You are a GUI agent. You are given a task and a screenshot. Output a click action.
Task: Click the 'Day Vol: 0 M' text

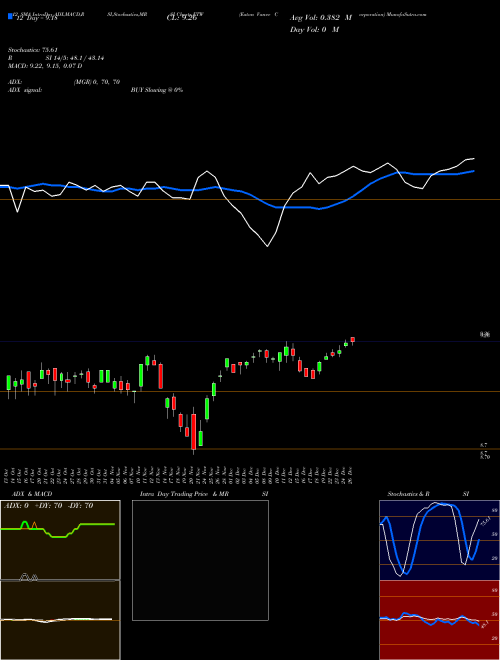pos(314,29)
